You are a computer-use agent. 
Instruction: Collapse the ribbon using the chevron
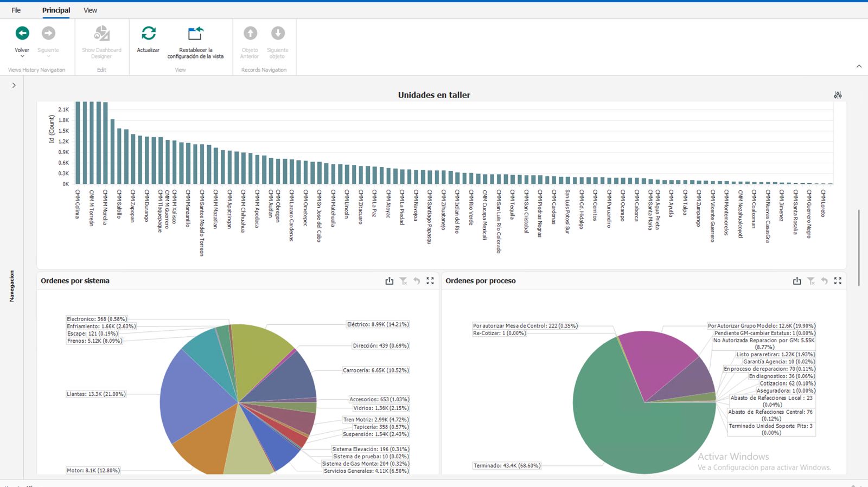pyautogui.click(x=859, y=66)
